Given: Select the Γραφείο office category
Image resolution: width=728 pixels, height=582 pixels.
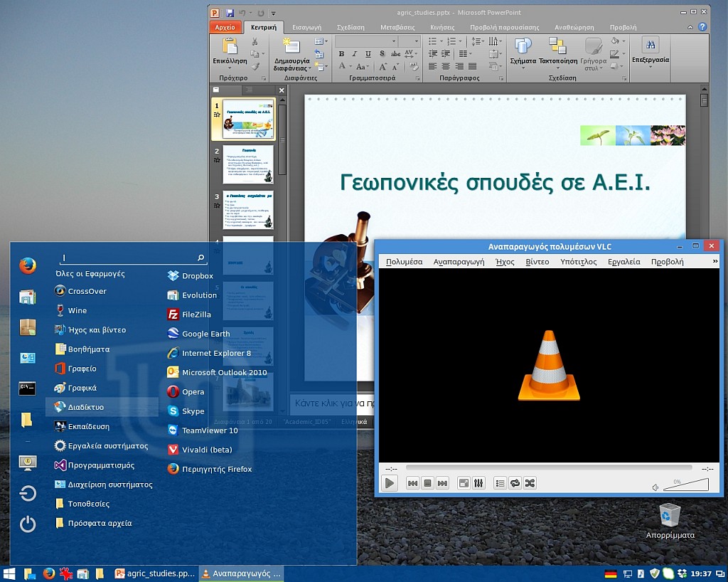Looking at the screenshot, I should pos(75,369).
